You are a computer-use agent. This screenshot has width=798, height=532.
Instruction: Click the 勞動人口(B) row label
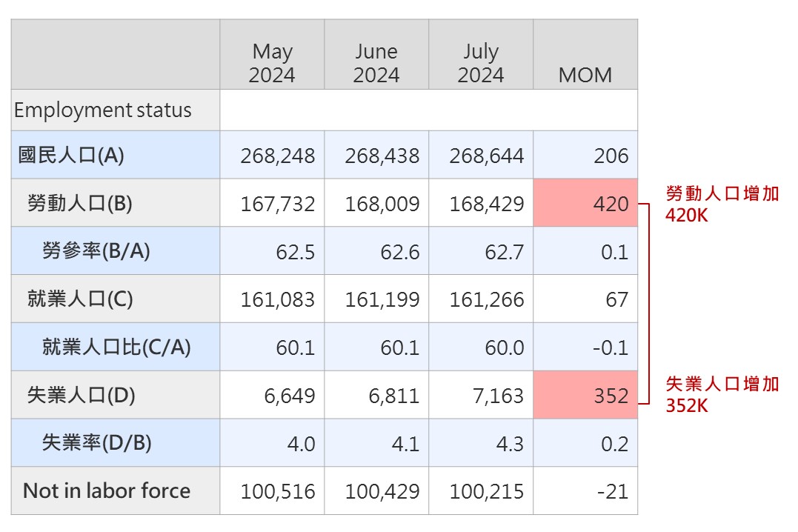(x=79, y=203)
